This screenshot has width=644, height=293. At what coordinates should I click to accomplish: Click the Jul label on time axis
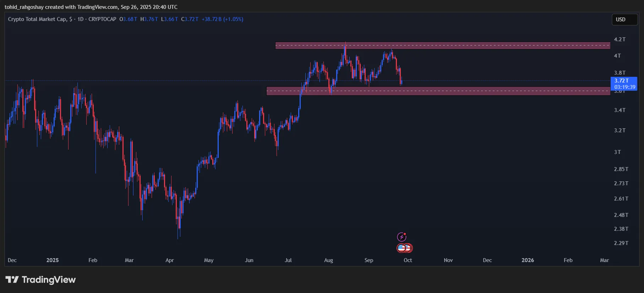click(288, 260)
